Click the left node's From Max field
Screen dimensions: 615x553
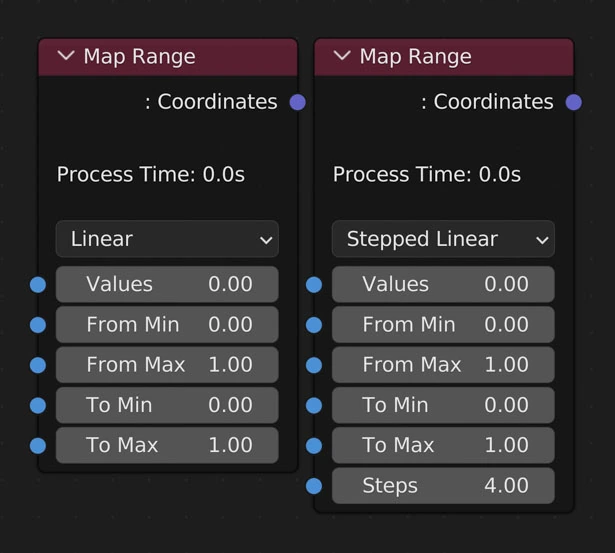(x=167, y=365)
